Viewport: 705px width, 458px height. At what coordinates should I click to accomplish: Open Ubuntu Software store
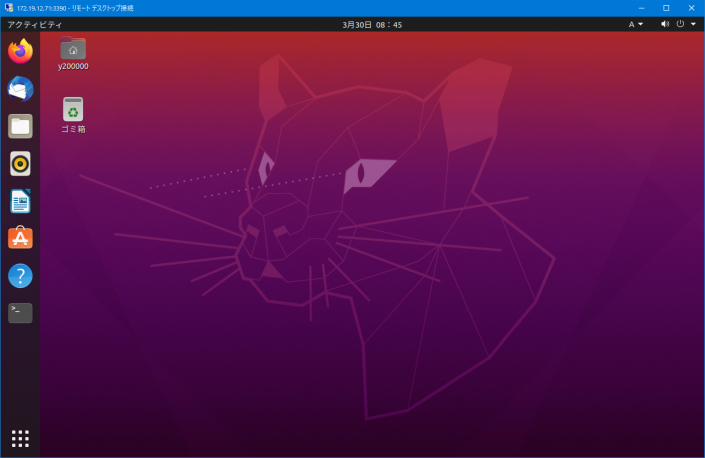pos(20,238)
